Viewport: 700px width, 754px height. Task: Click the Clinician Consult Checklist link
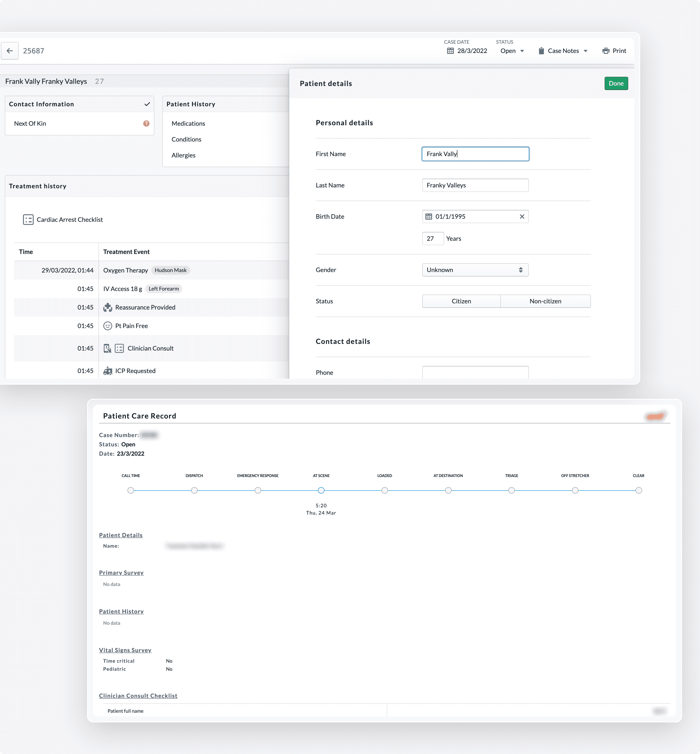138,696
